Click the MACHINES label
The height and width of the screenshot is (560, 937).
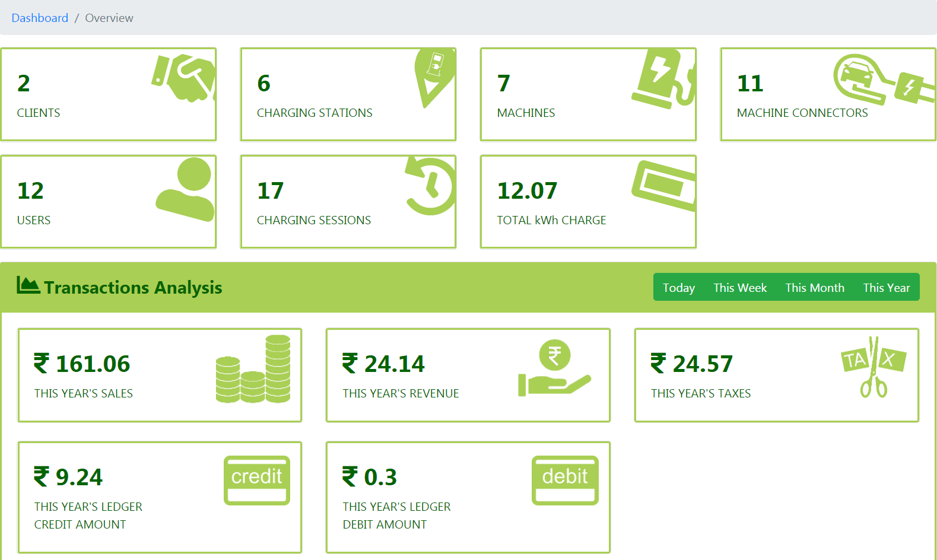pos(526,113)
